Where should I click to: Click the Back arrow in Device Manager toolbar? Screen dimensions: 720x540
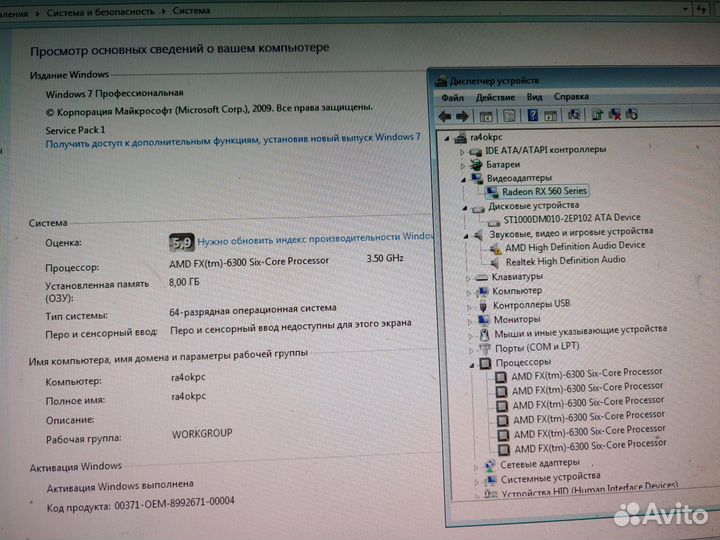(444, 117)
